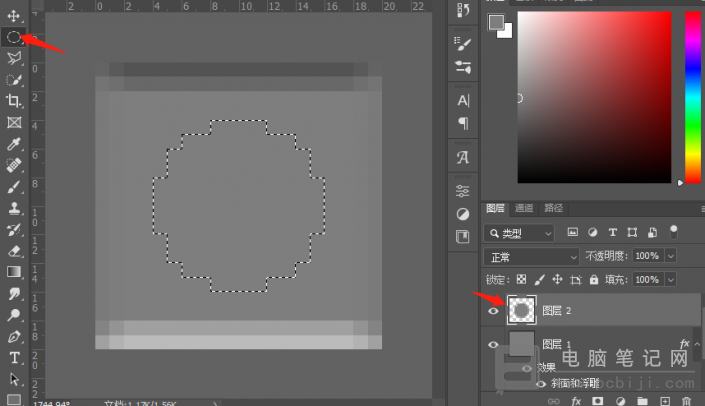Lock transparent pixels of the layer
Image resolution: width=705 pixels, height=406 pixels.
tap(521, 280)
